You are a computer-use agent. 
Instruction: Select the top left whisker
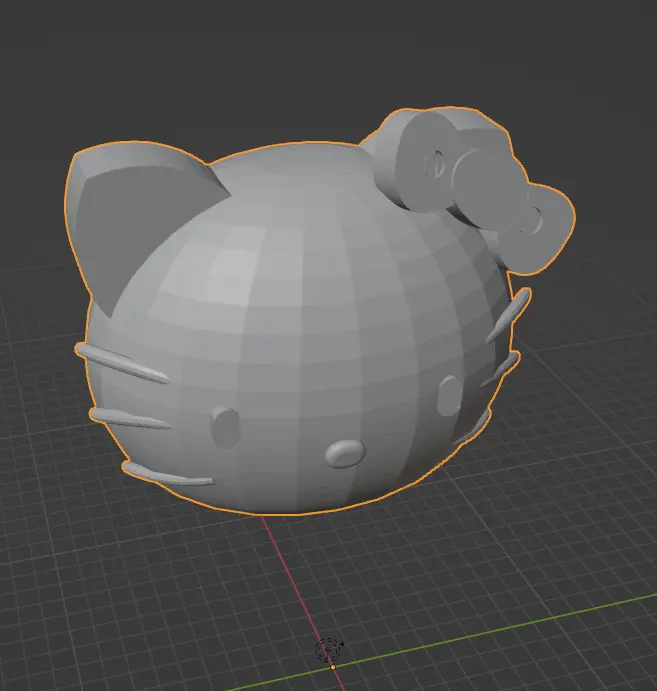pyautogui.click(x=120, y=360)
